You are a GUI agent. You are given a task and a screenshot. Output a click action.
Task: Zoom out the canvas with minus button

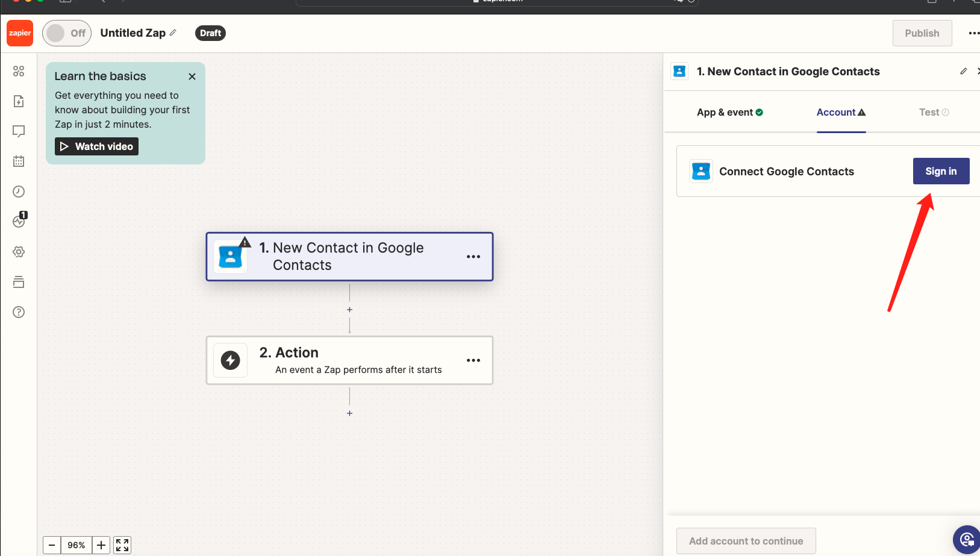pos(52,545)
